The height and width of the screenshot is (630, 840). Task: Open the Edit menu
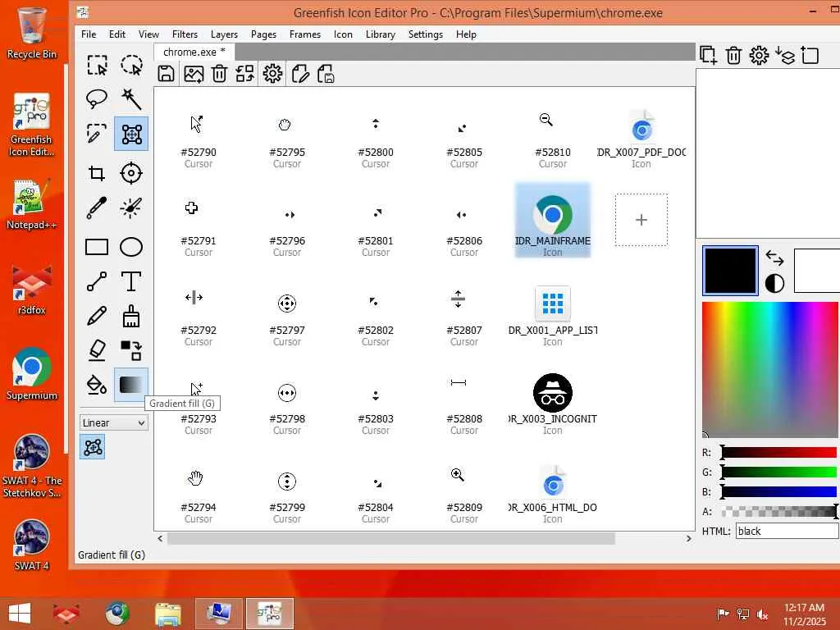click(117, 34)
